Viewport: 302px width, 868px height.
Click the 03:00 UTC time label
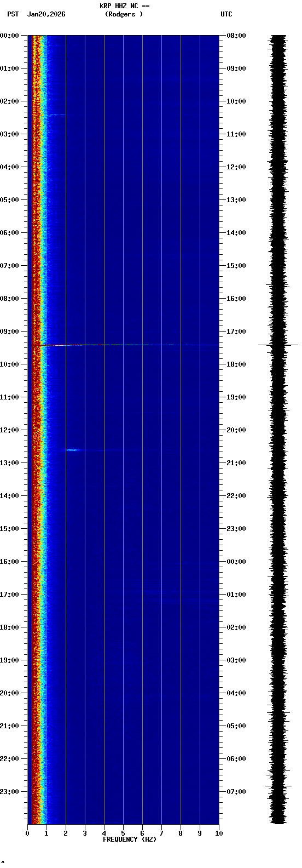click(236, 660)
